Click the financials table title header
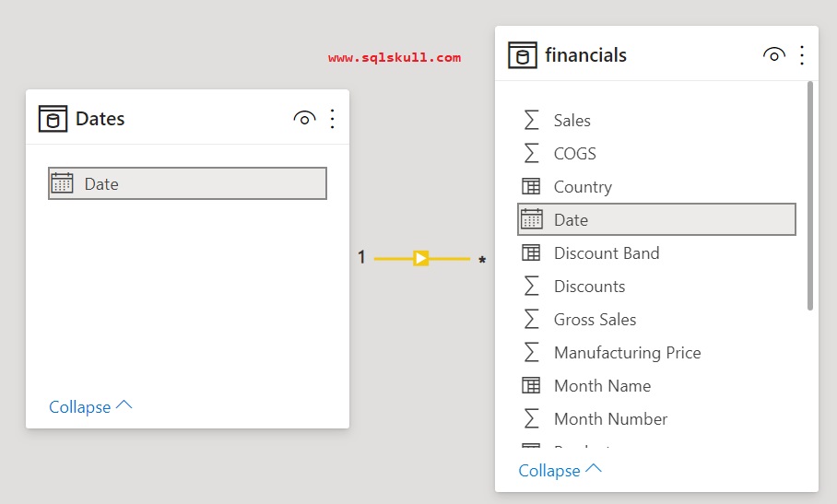The width and height of the screenshot is (837, 504). (x=586, y=55)
